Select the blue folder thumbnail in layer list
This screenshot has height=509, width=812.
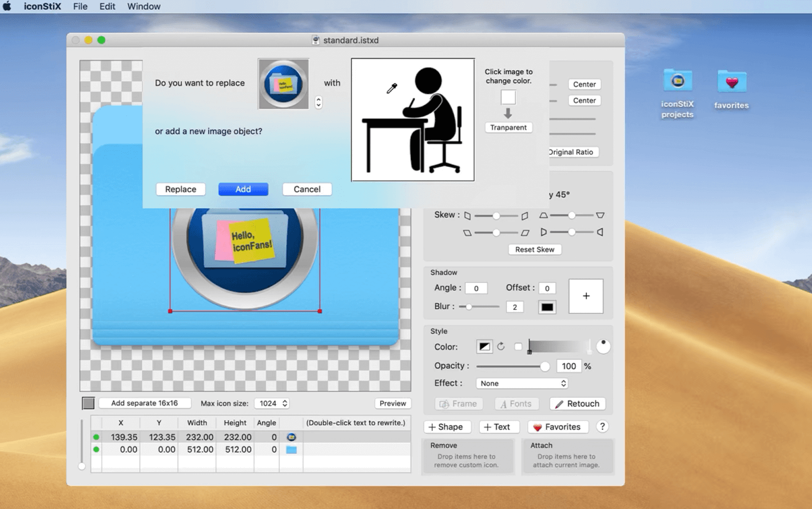click(291, 450)
